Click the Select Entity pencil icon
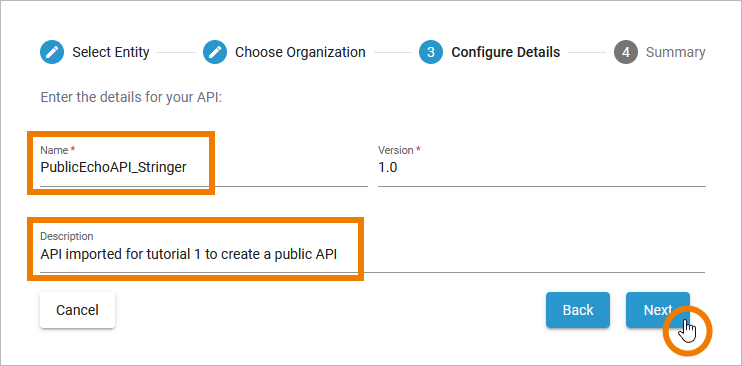 point(52,52)
